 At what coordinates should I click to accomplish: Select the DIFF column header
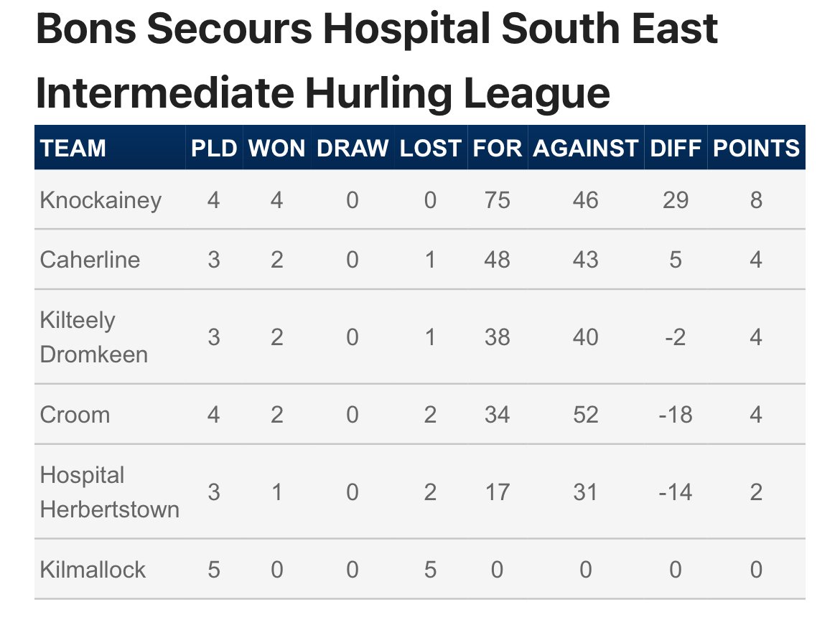[676, 148]
